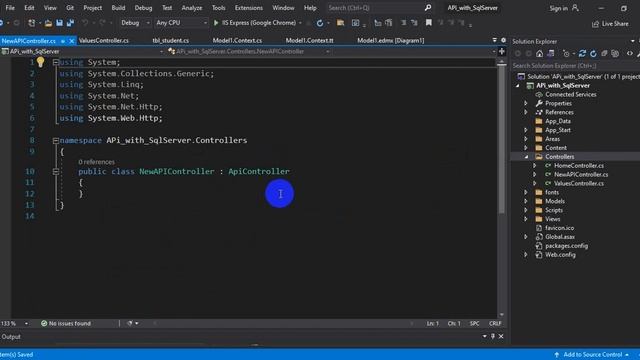Toggle Pending Changes Filter in Solution Explorer

(x=566, y=53)
